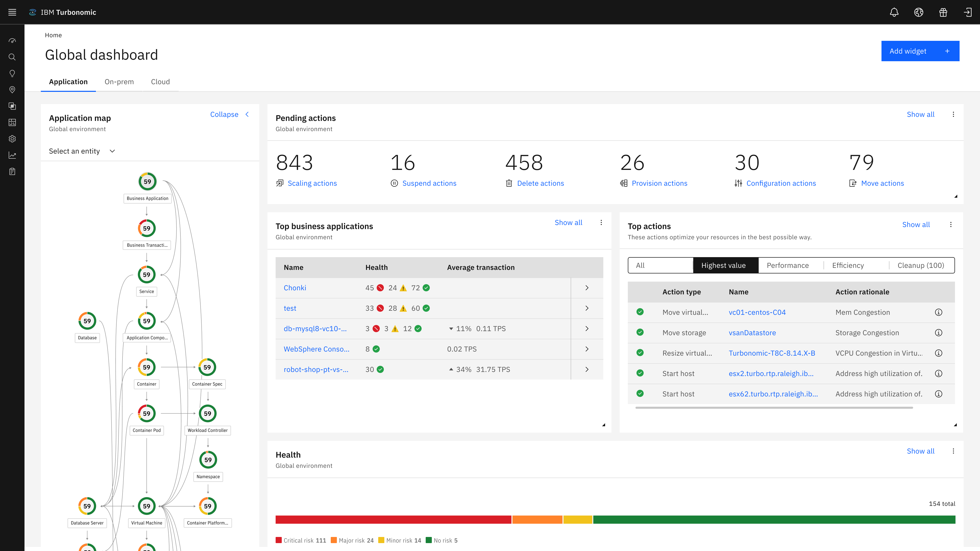This screenshot has height=551, width=980.
Task: Open the settings gear in sidebar
Action: (12, 139)
